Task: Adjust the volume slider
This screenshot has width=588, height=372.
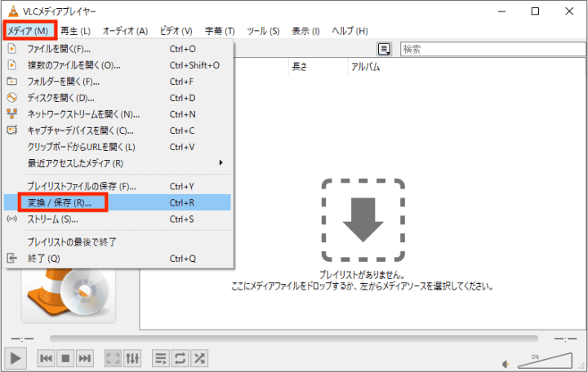Action: point(545,361)
